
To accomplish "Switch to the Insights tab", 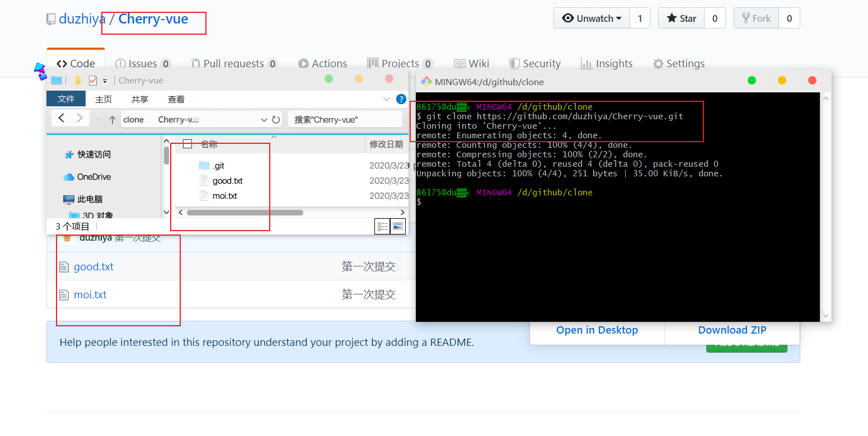I will pos(607,63).
